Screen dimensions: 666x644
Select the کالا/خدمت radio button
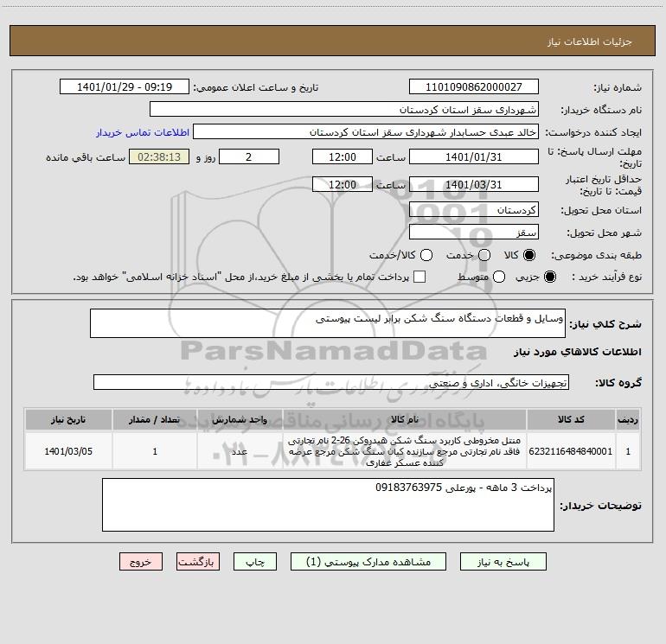point(426,255)
